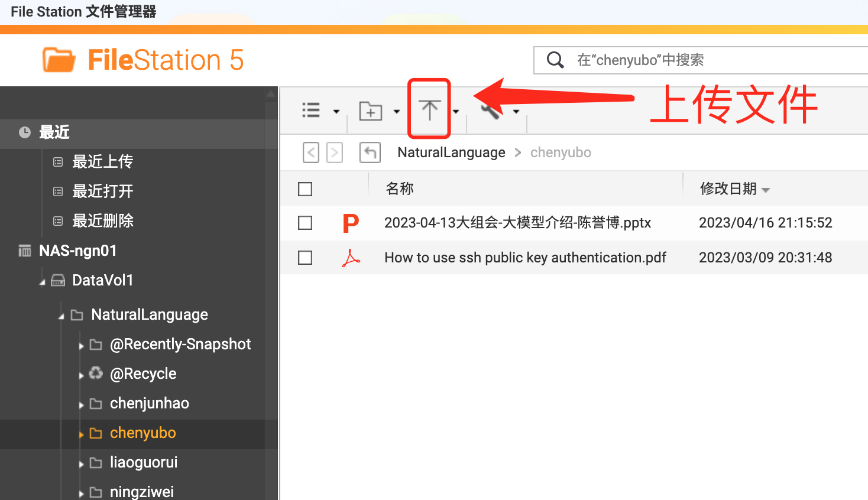
Task: Select NAS-ngn01 in the sidebar
Action: pyautogui.click(x=78, y=251)
